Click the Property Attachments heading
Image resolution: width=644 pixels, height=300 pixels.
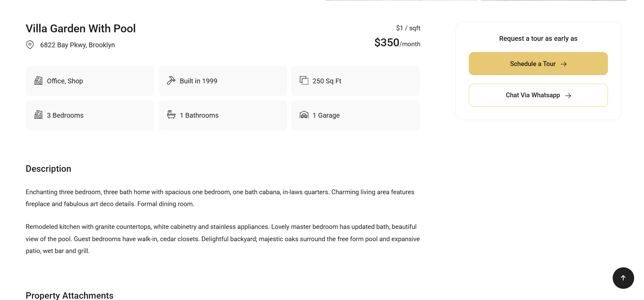(69, 295)
